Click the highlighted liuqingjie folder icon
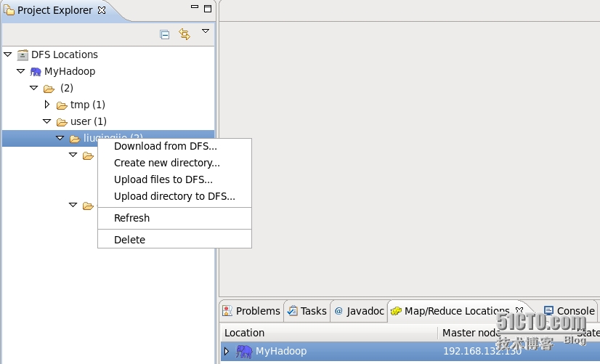The height and width of the screenshot is (364, 600). click(75, 139)
